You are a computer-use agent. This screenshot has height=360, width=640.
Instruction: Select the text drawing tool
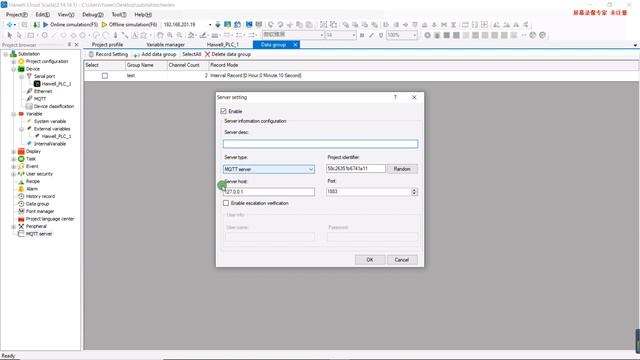coord(135,36)
